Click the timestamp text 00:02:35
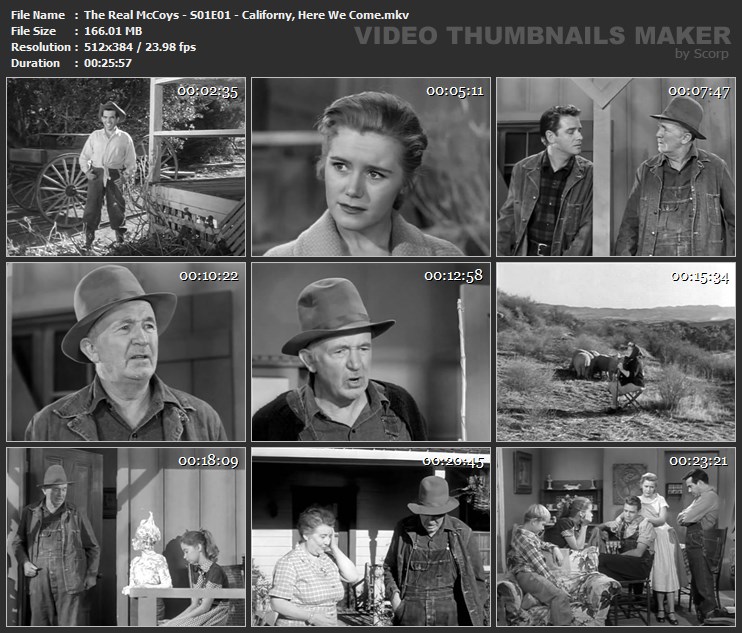742x633 pixels. [208, 91]
